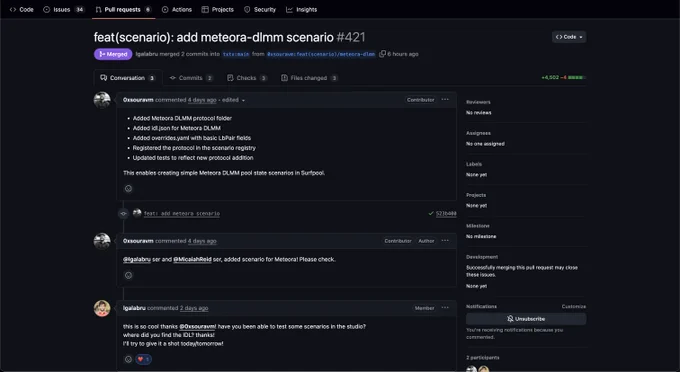
Task: Toggle the heart reaction on lgalabru's comment
Action: (144, 359)
